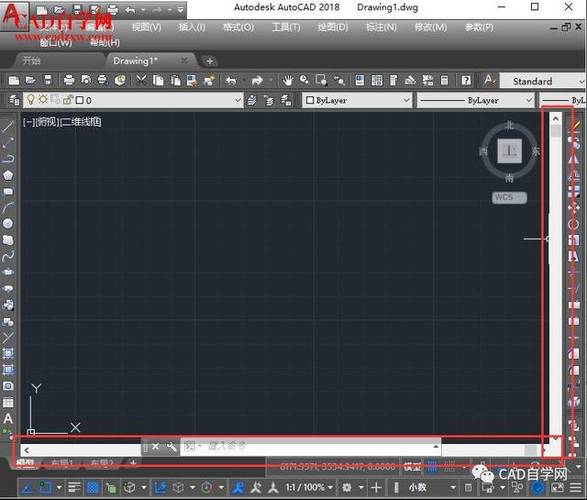Toggle layer 0 lock icon
The width and height of the screenshot is (587, 500).
tap(68, 100)
